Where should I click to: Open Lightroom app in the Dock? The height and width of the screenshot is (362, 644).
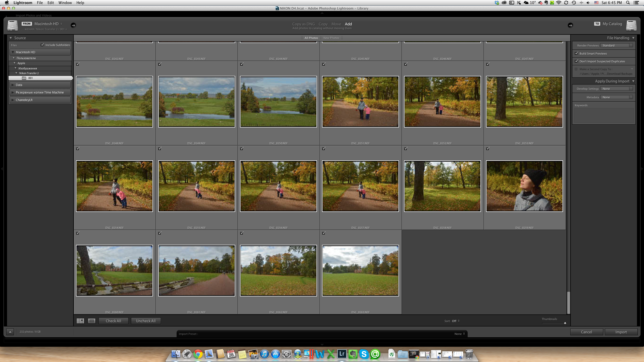342,354
